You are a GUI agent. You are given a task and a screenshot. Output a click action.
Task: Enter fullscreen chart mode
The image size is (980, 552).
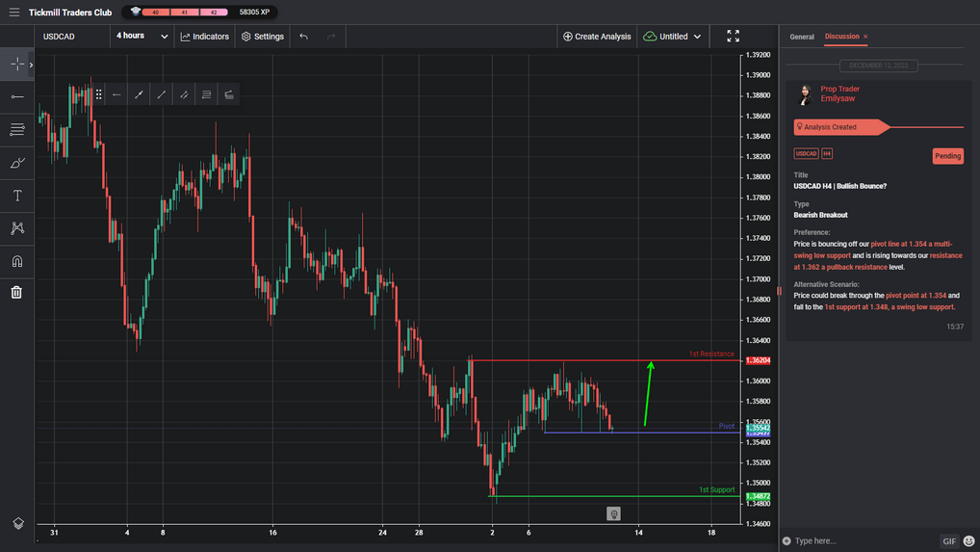[x=734, y=37]
